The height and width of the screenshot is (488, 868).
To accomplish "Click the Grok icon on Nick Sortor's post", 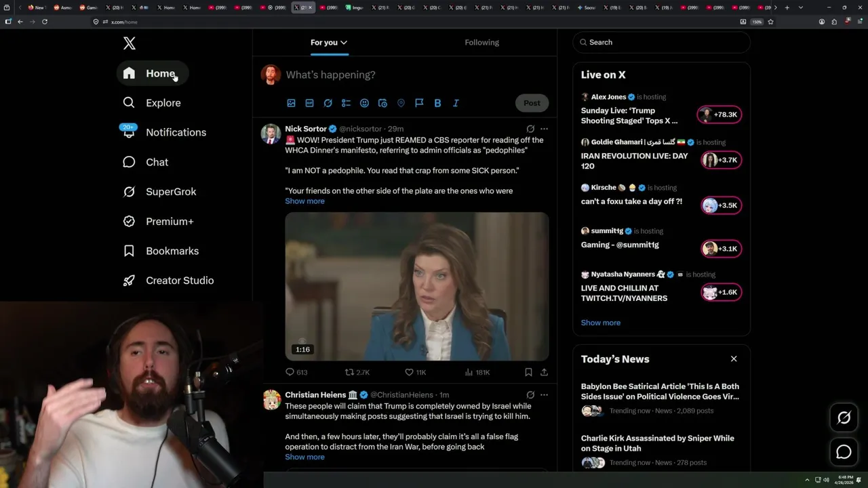I will (530, 129).
